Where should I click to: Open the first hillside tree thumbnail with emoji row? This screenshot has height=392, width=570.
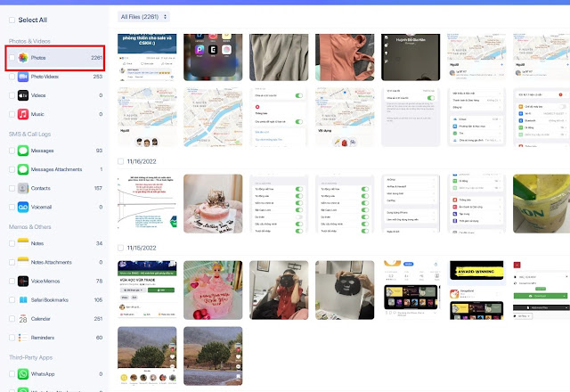(147, 356)
